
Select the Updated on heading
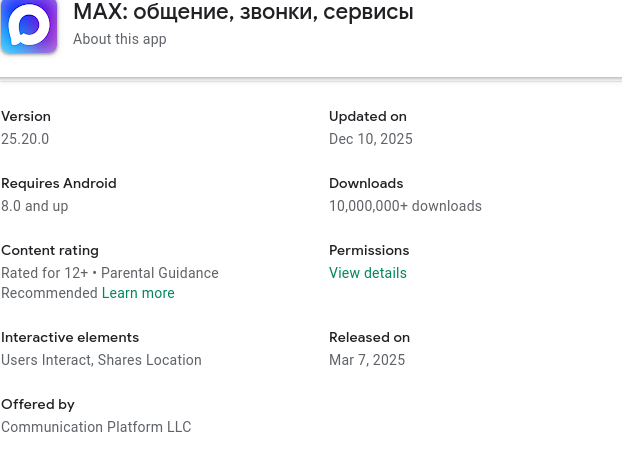pos(368,116)
